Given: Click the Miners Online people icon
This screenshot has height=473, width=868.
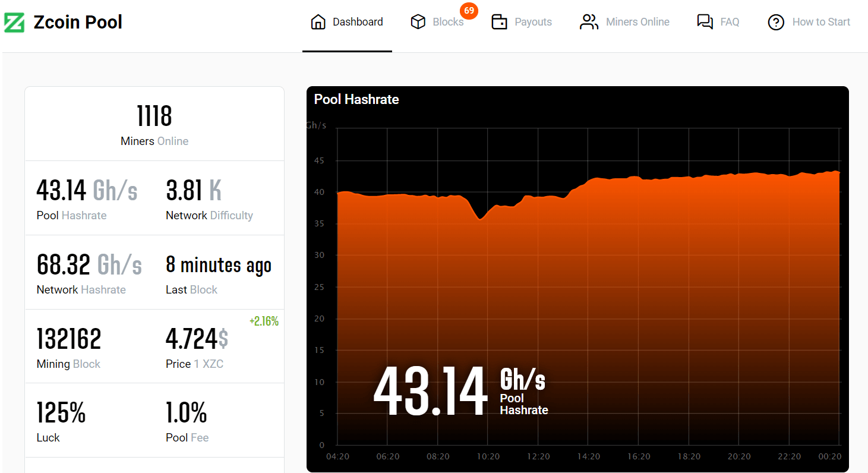Looking at the screenshot, I should (589, 22).
